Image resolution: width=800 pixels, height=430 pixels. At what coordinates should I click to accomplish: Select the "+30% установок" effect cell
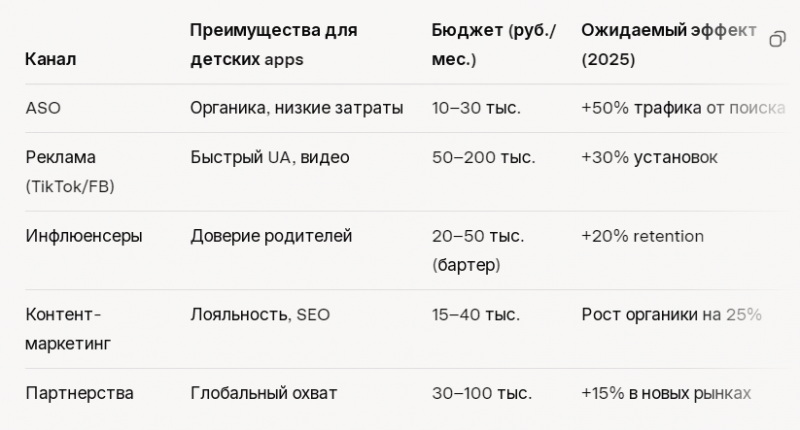(x=649, y=157)
